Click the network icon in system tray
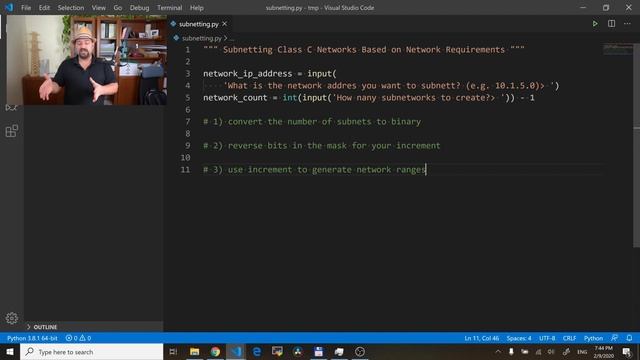 (538, 352)
